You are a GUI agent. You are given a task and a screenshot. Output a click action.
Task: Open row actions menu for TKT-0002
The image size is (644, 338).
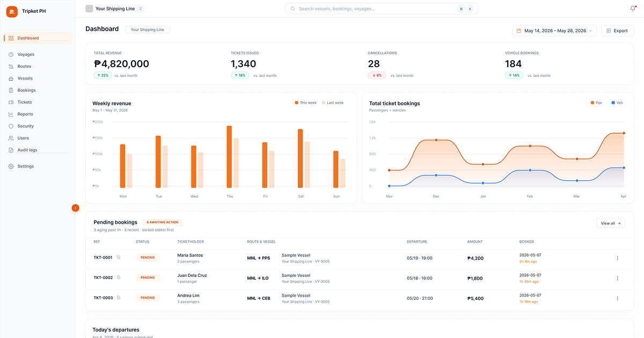[617, 278]
